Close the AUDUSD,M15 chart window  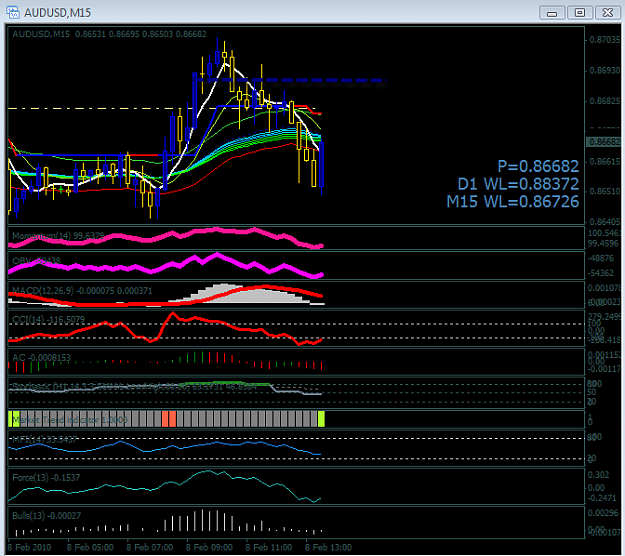(607, 13)
